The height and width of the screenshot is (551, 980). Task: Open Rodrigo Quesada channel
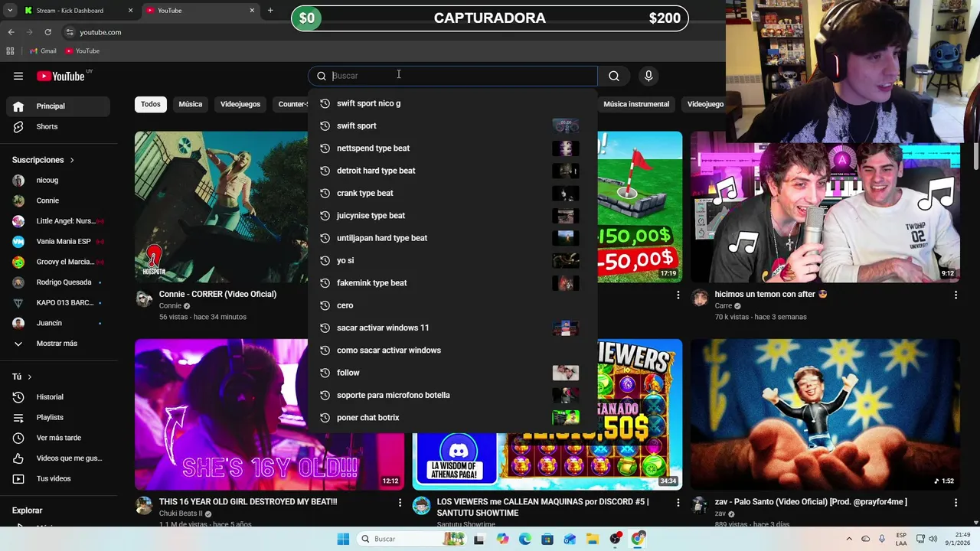(x=58, y=282)
